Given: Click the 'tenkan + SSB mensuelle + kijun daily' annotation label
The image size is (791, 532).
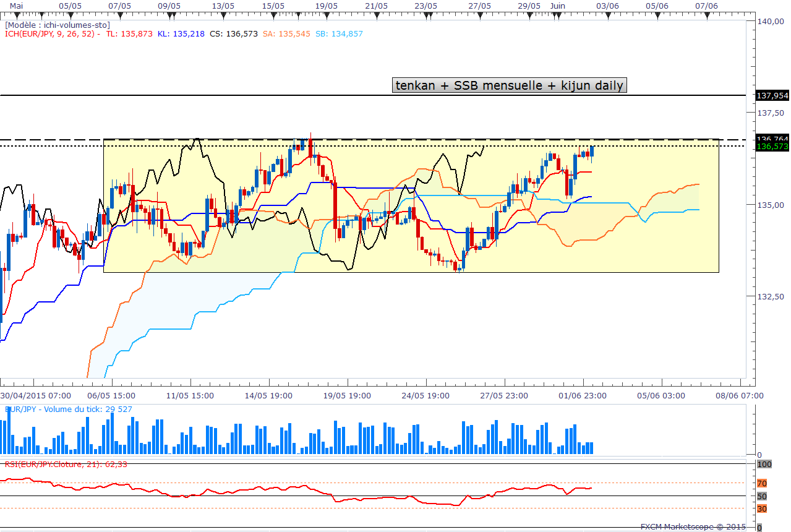Looking at the screenshot, I should [510, 85].
